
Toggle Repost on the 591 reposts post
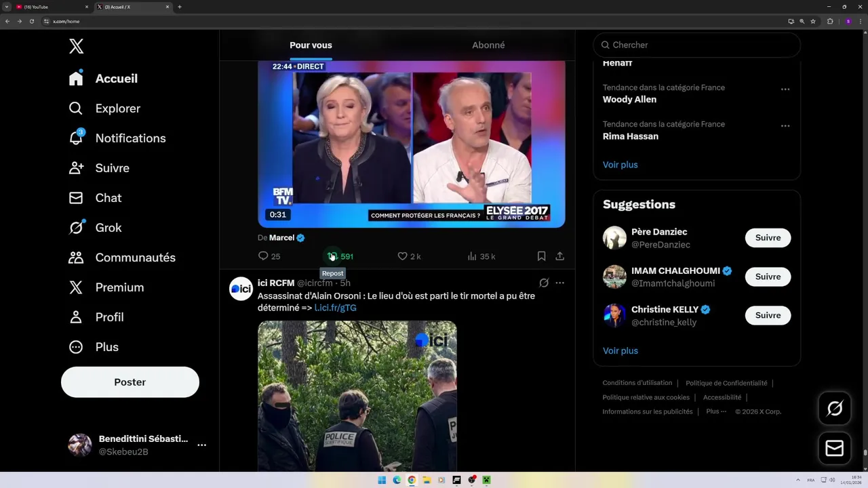[x=340, y=256]
